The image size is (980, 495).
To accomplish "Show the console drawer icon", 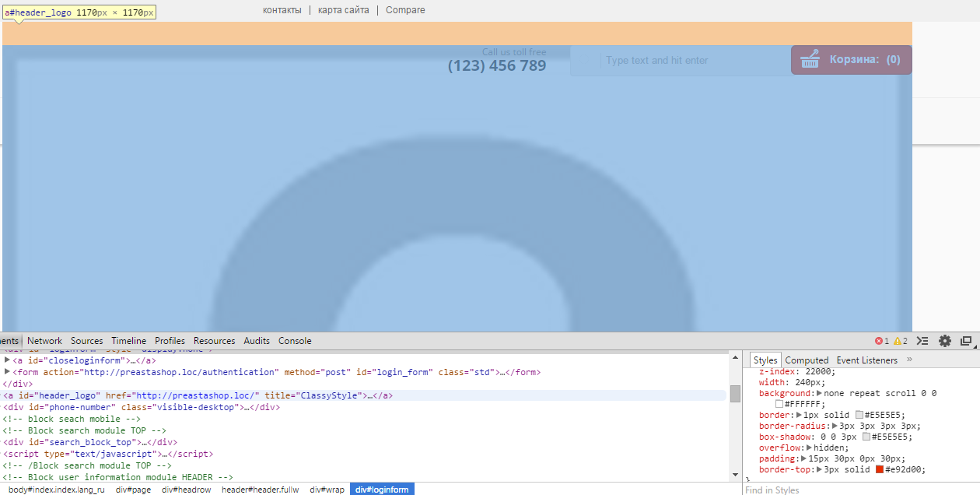I will click(922, 341).
